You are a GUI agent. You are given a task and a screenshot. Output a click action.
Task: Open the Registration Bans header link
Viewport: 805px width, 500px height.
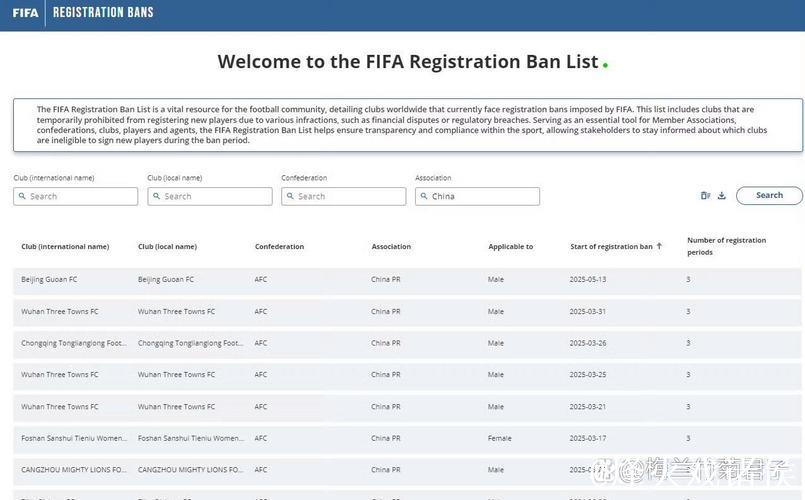[103, 13]
